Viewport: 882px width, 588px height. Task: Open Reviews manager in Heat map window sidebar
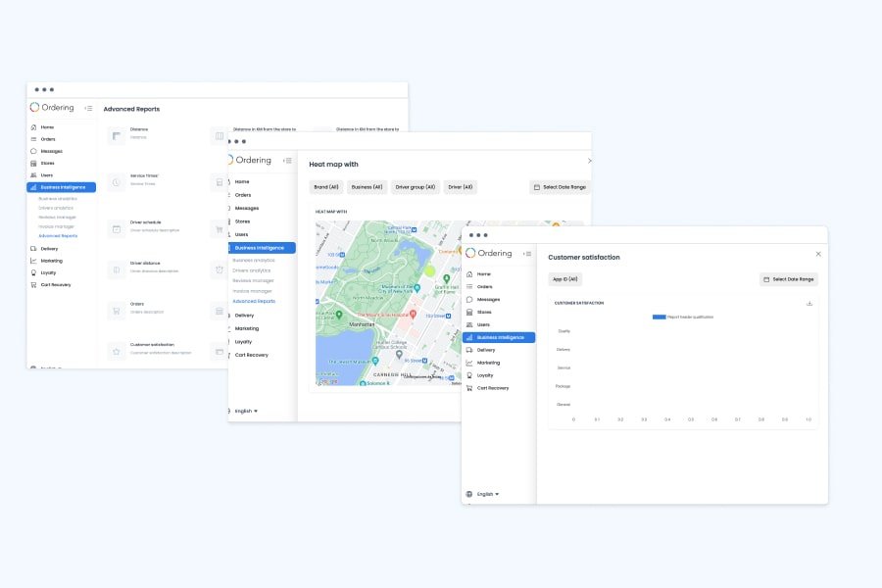[253, 281]
